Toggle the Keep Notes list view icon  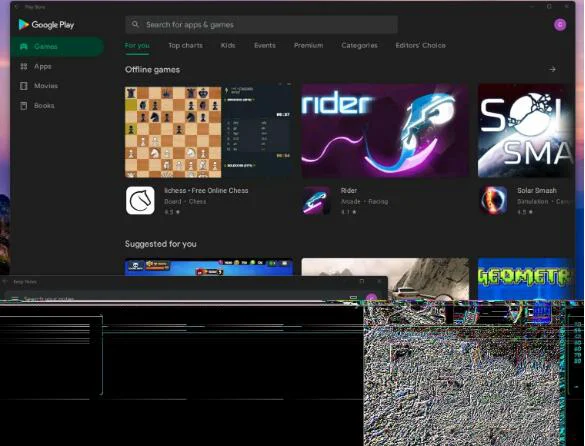353,297
